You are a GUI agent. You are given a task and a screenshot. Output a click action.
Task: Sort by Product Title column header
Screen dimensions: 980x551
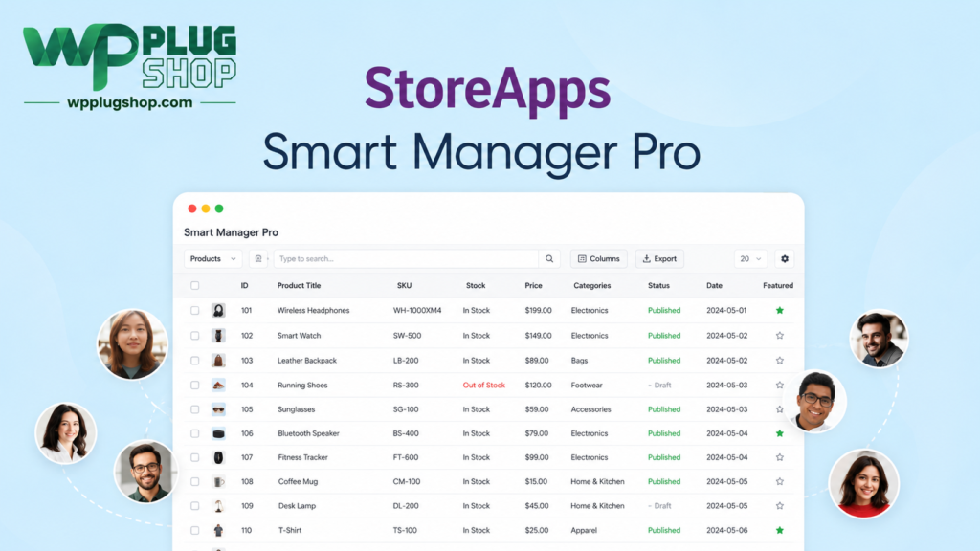tap(299, 285)
